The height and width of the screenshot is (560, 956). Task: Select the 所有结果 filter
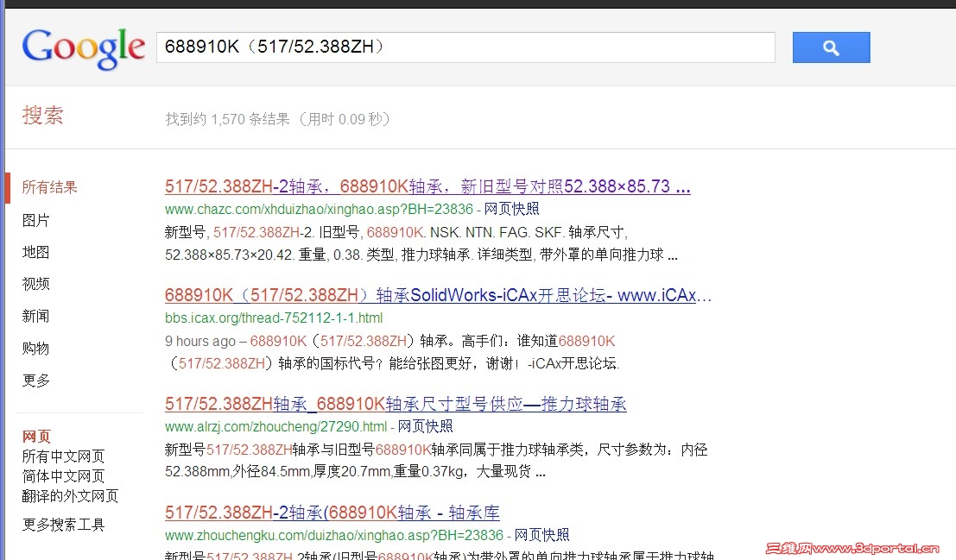coord(49,187)
